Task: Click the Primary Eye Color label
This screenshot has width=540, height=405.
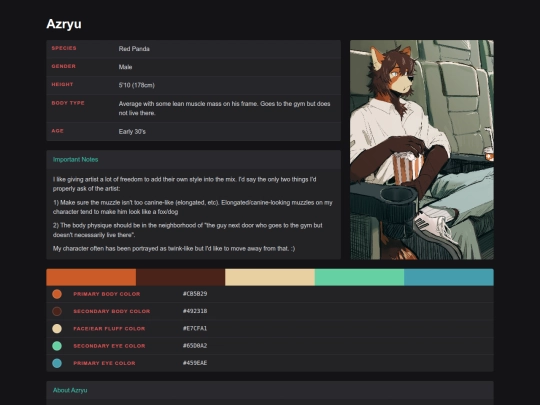Action: pyautogui.click(x=104, y=363)
